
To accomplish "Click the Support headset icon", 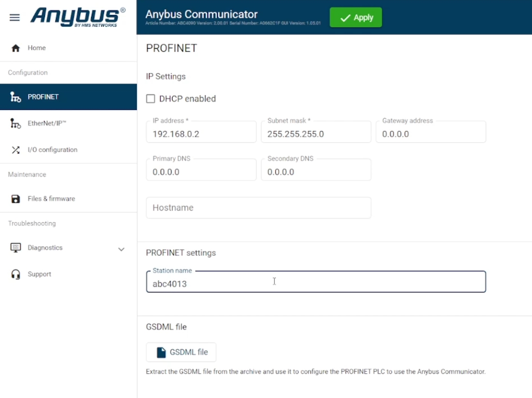I will [16, 274].
